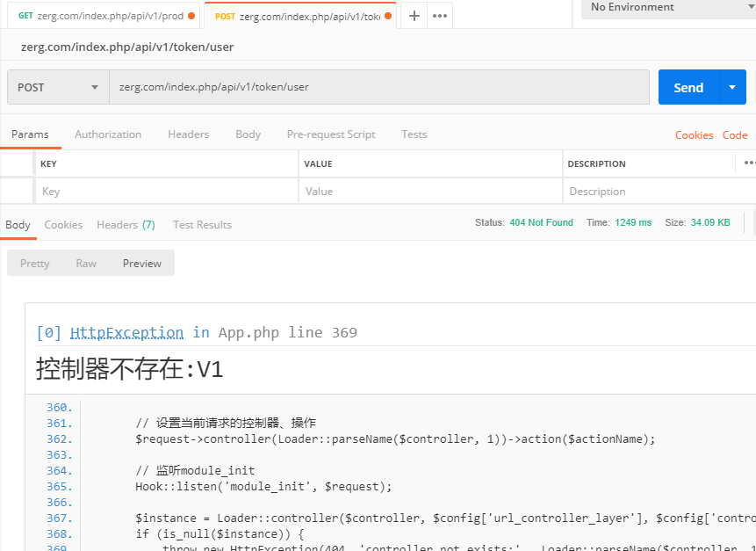
Task: Open Pre-request Script tab
Action: [331, 134]
